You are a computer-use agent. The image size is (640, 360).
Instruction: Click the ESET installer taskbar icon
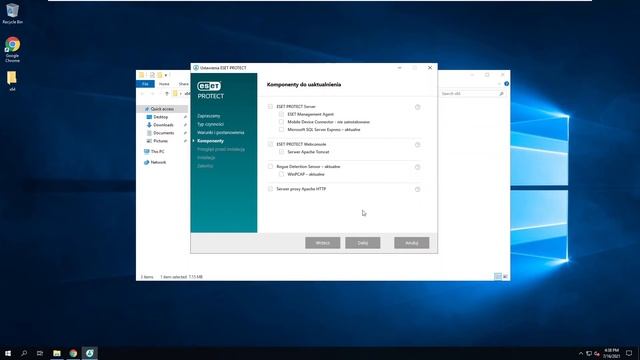(x=89, y=353)
